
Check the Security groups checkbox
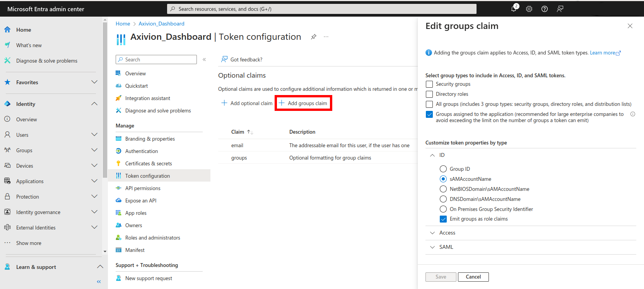point(429,84)
